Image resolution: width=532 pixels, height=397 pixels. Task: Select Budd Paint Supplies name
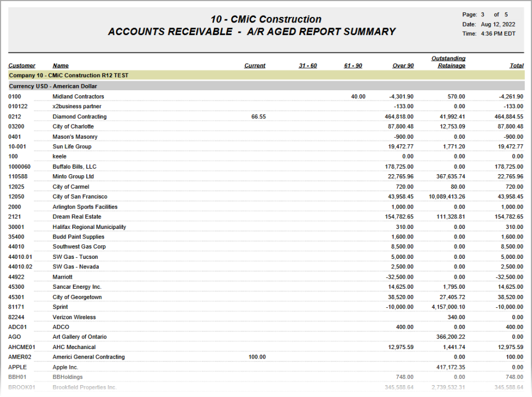(x=78, y=237)
